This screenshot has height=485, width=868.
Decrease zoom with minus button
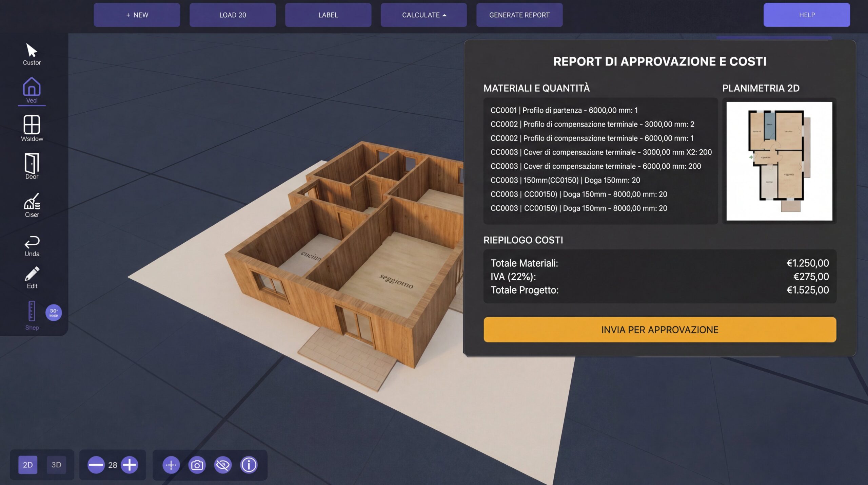(96, 465)
